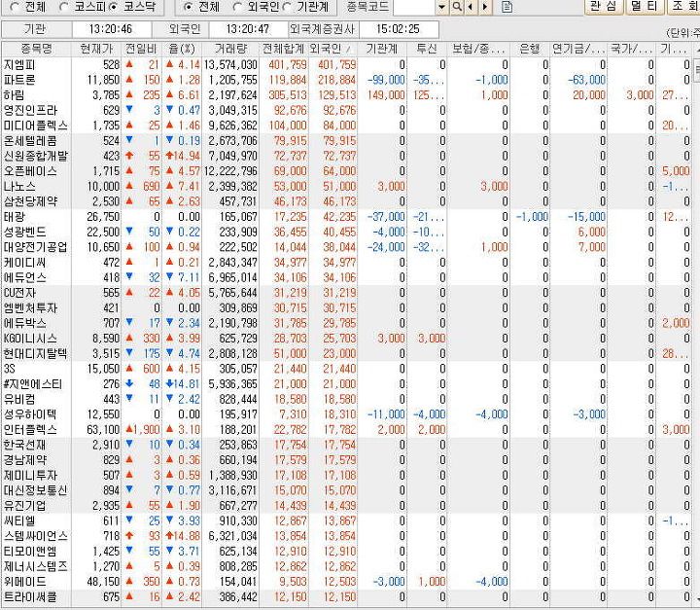Sort by the 전체합계 column header
The height and width of the screenshot is (610, 700).
(x=284, y=49)
